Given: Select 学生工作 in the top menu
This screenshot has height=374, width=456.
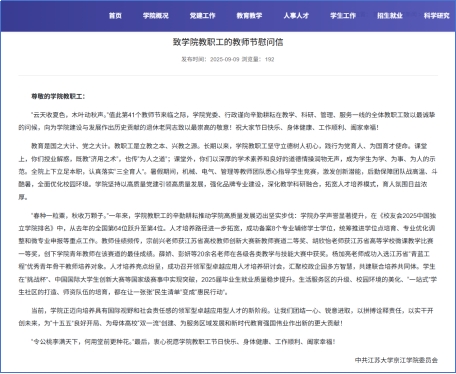Looking at the screenshot, I should (x=343, y=16).
